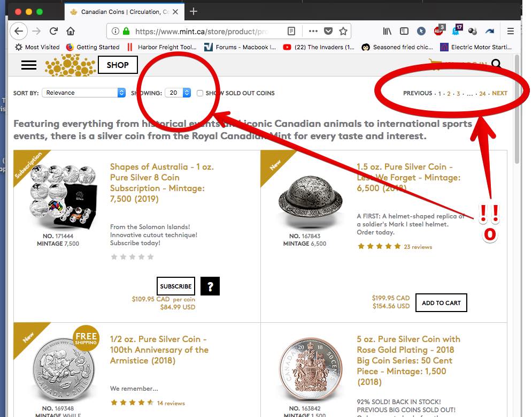Open Most Visited bookmarks folder
Screen dimensions: 532x417
pos(37,47)
